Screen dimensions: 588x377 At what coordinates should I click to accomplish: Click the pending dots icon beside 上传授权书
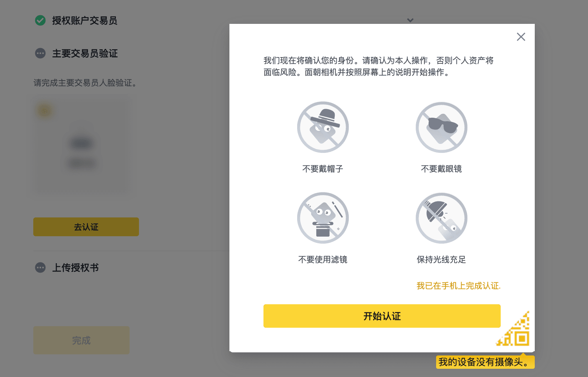(40, 267)
